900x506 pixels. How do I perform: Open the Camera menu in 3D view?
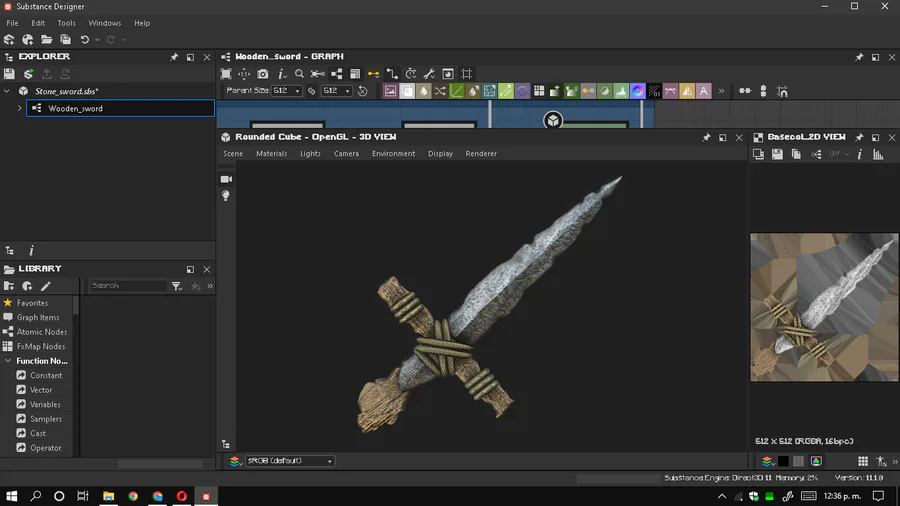[347, 154]
